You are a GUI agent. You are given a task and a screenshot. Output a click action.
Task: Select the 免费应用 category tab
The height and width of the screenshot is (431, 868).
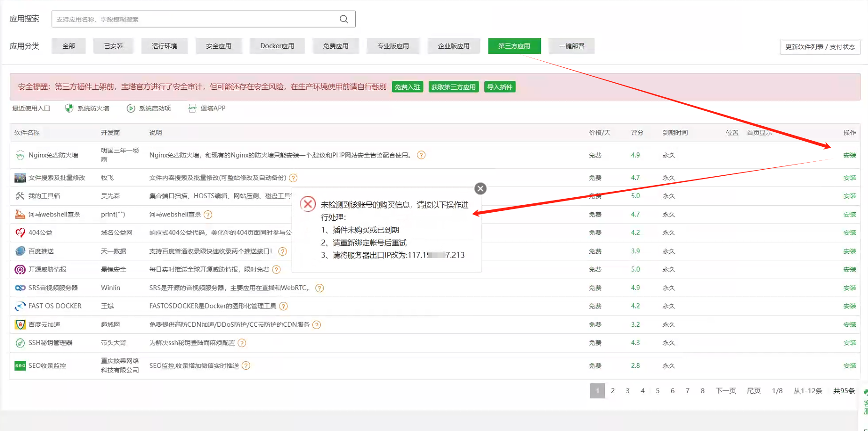[x=336, y=46]
